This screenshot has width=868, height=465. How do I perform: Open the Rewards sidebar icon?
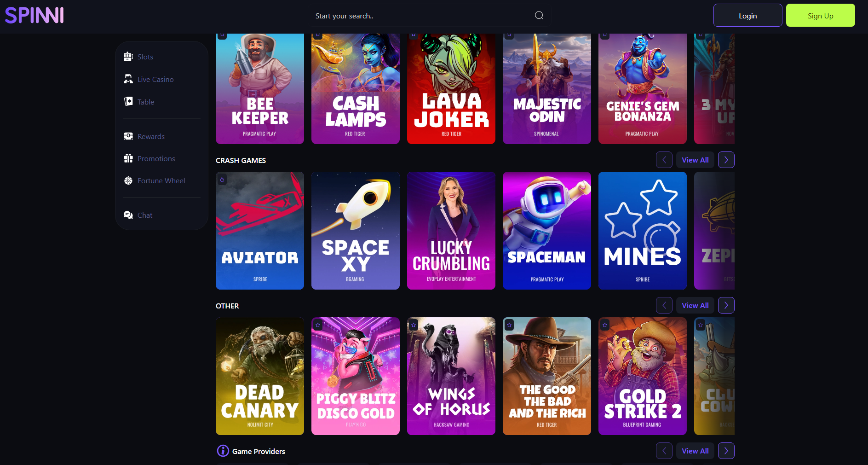point(128,136)
